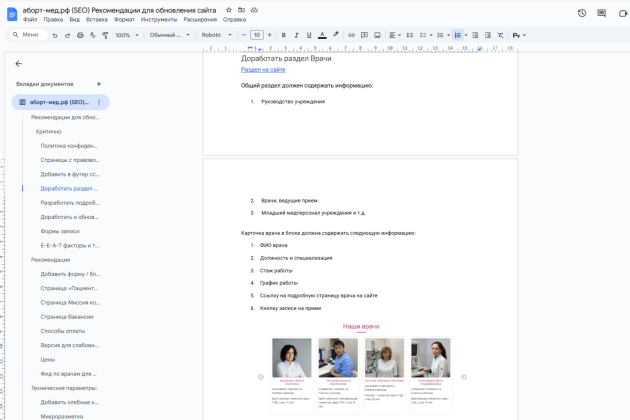Open the paragraph style dropdown
This screenshot has height=420, width=630.
click(x=169, y=35)
